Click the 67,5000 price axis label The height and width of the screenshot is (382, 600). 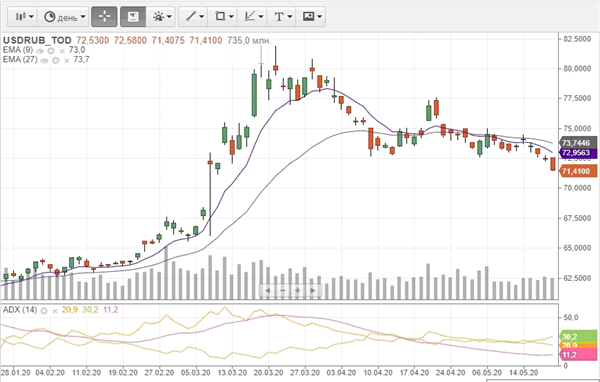577,218
